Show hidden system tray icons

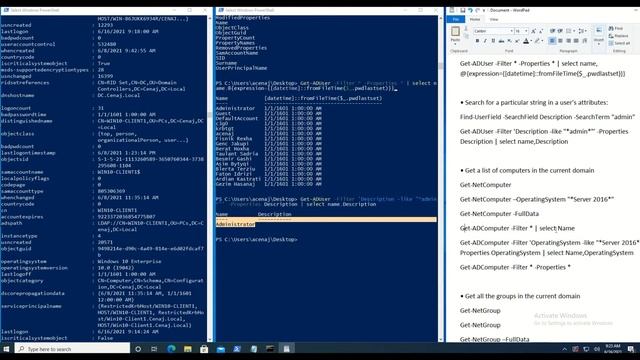point(564,349)
